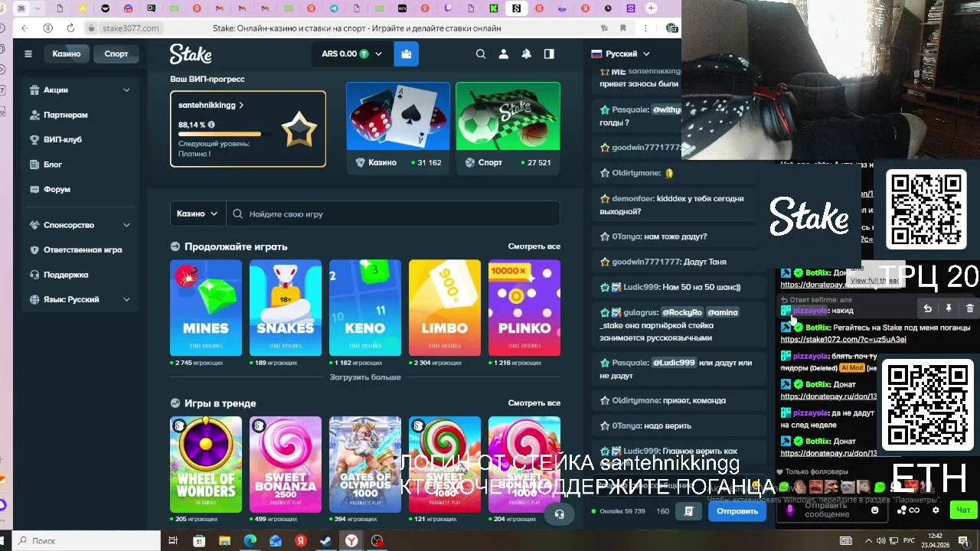
Task: Expand the Спонсорство sidebar section
Action: 80,225
